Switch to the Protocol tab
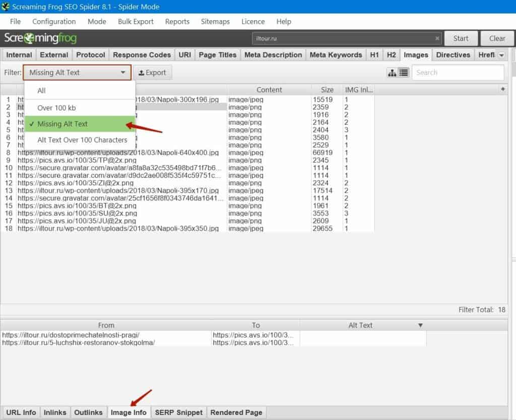516x420 pixels. point(91,55)
